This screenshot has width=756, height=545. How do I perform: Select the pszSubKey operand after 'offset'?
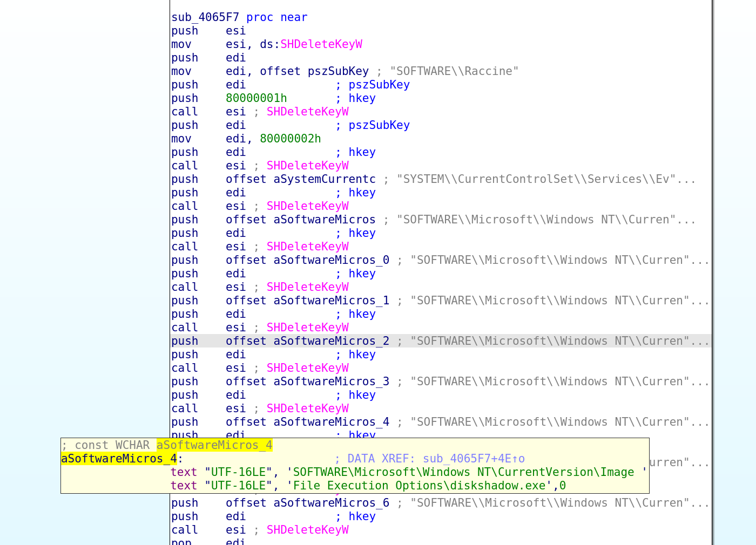[x=338, y=71]
